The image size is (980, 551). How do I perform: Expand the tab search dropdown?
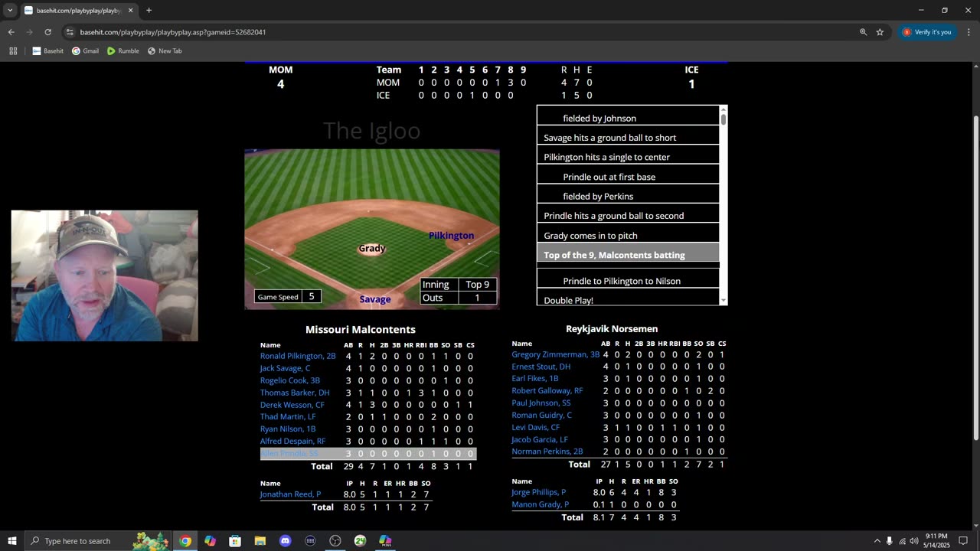10,11
